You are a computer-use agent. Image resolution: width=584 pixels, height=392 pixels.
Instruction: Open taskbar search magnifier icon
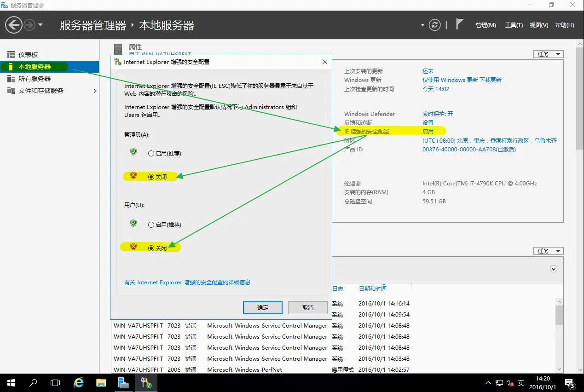click(33, 383)
